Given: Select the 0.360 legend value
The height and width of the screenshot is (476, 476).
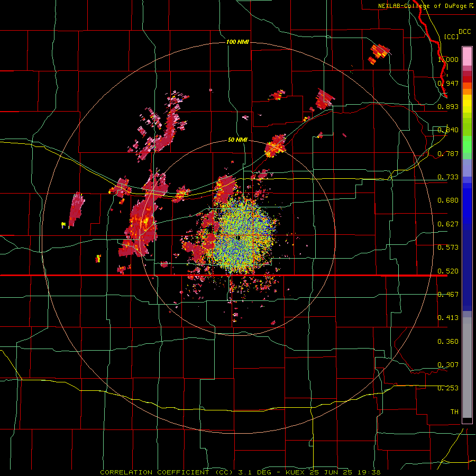Looking at the screenshot, I should click(x=448, y=341).
